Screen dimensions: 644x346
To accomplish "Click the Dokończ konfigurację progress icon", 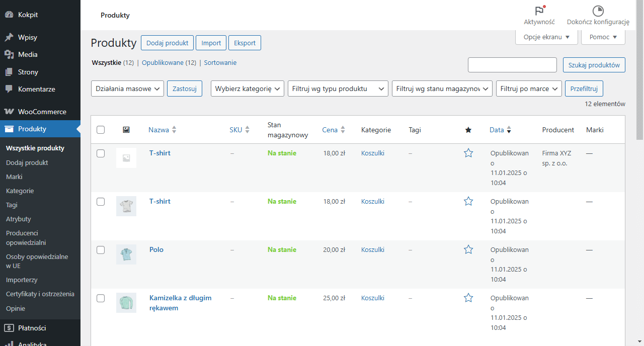I will pyautogui.click(x=598, y=11).
